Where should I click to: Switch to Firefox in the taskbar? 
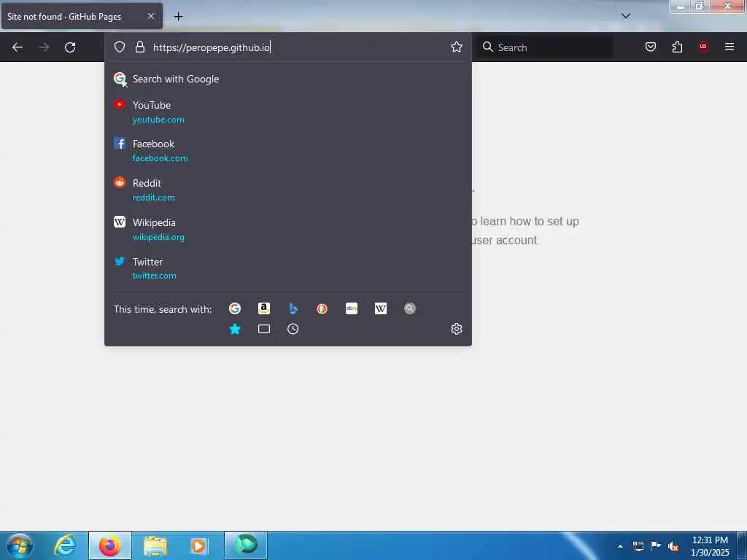110,545
